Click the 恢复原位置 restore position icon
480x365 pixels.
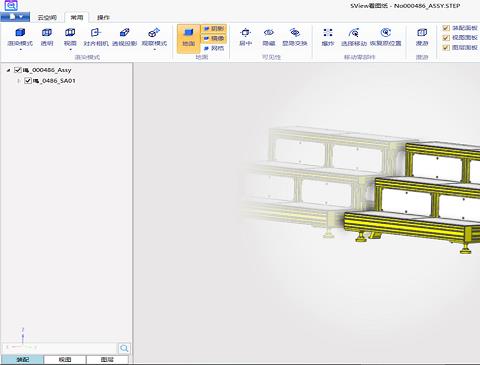click(x=385, y=33)
